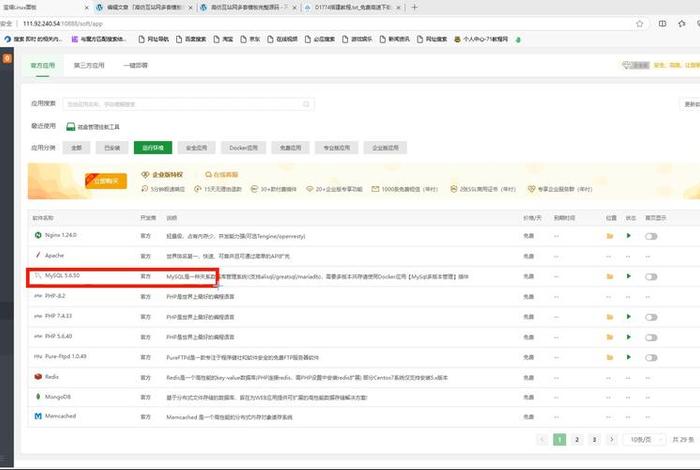Click the MySQL row status play icon
Screen dimensions: 700x470
coord(629,276)
